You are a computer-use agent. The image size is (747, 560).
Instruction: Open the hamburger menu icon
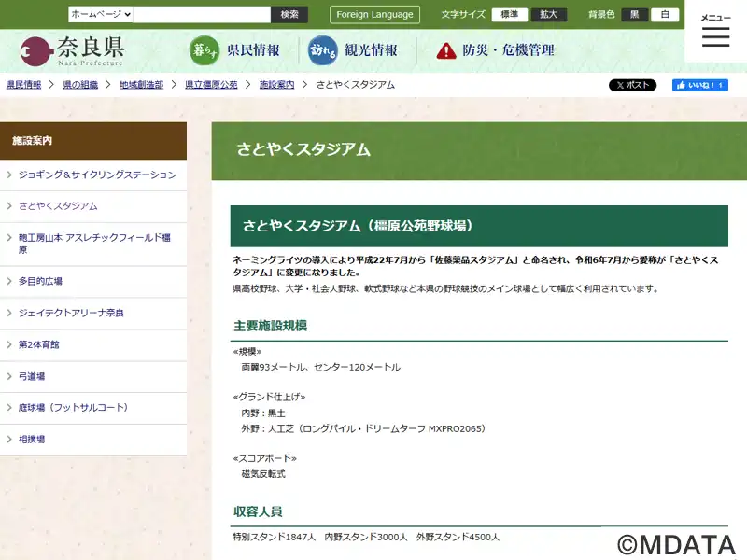point(715,36)
